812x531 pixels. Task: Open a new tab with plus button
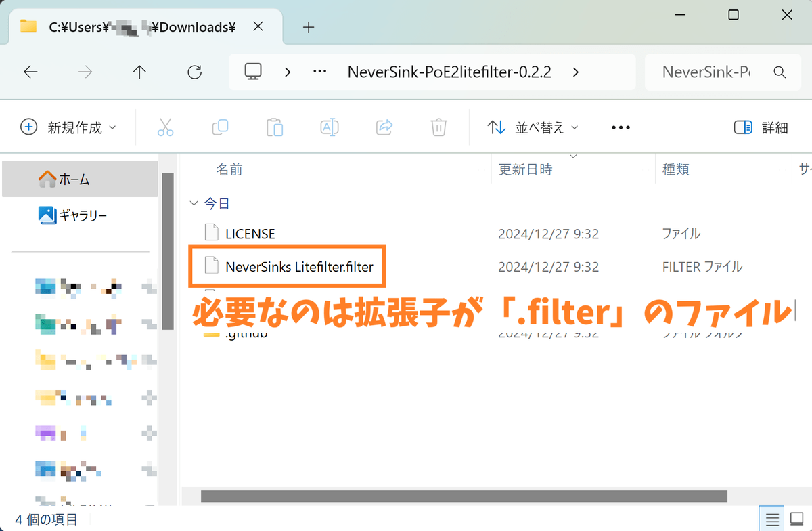[x=309, y=27]
